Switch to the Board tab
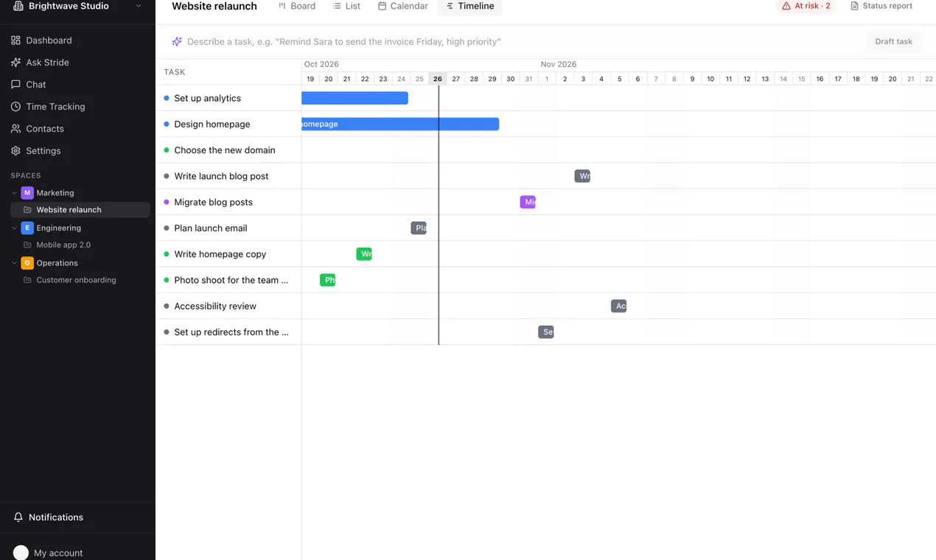936x560 pixels. (x=297, y=6)
